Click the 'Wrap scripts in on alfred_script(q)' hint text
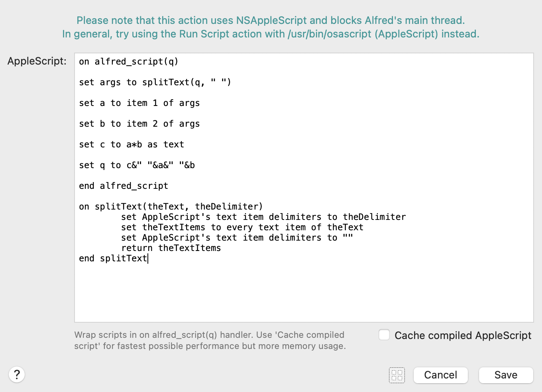Viewport: 542px width, 392px height. tap(209, 340)
